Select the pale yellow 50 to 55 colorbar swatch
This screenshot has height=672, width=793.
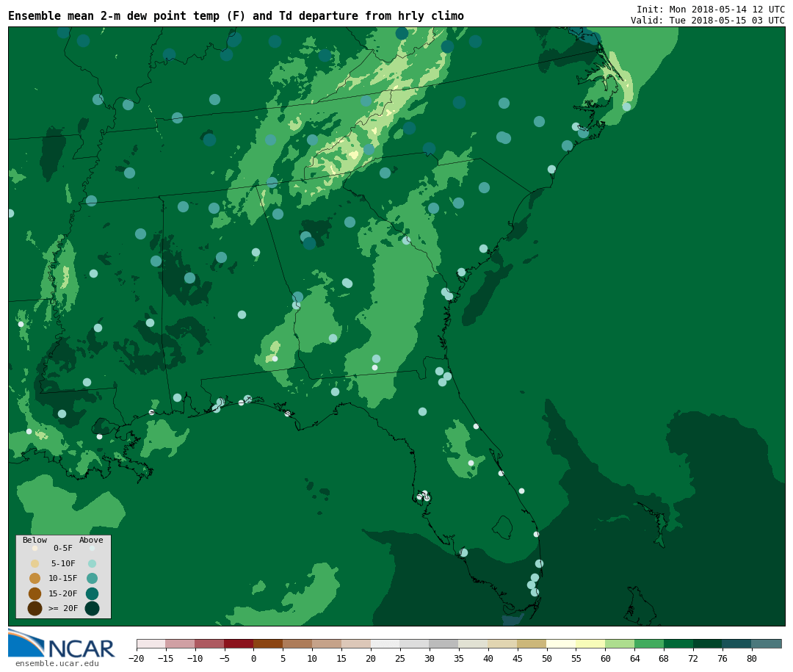pos(561,643)
